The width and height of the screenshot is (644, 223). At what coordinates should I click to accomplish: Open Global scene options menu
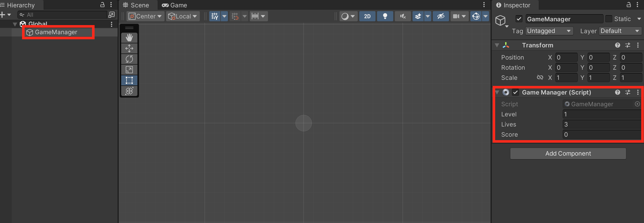pyautogui.click(x=112, y=24)
